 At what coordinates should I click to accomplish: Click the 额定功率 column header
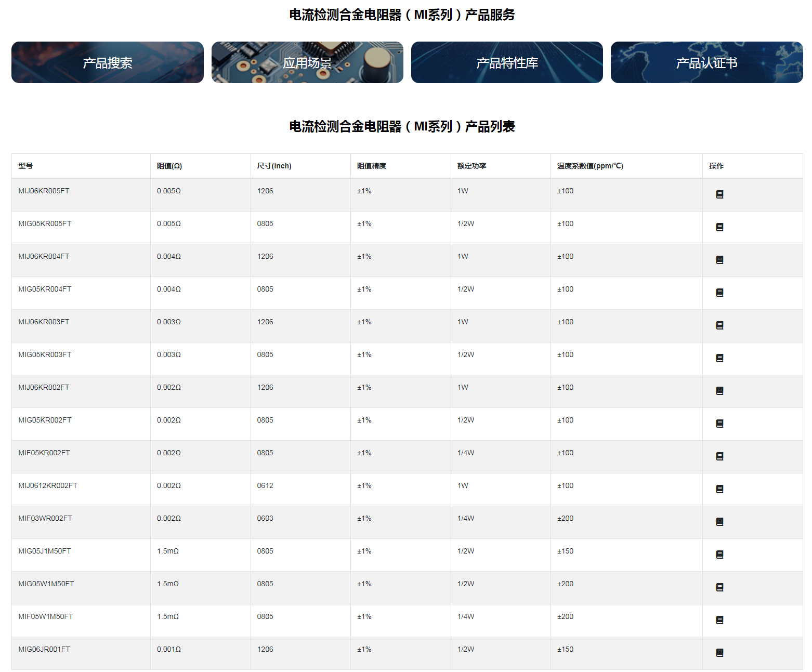point(472,166)
